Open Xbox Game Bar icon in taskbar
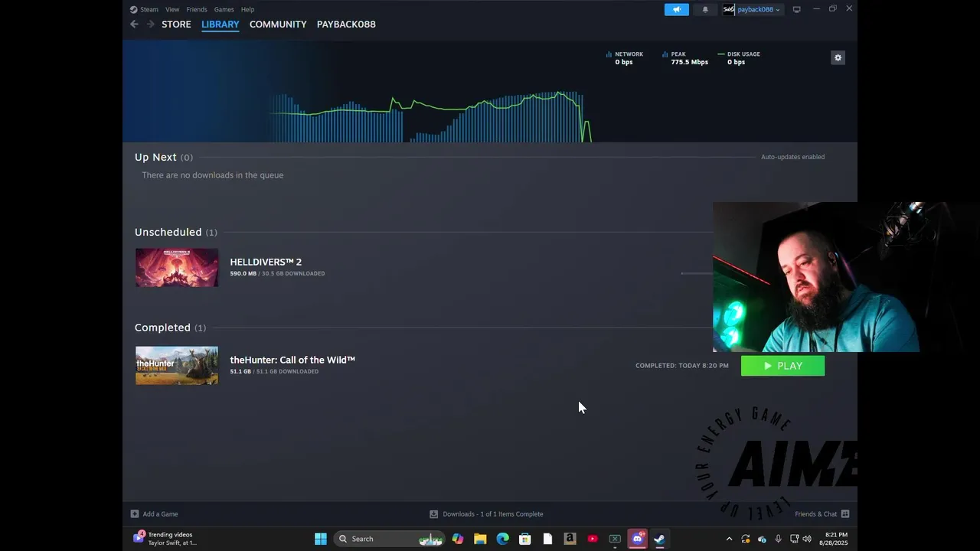 [615, 539]
